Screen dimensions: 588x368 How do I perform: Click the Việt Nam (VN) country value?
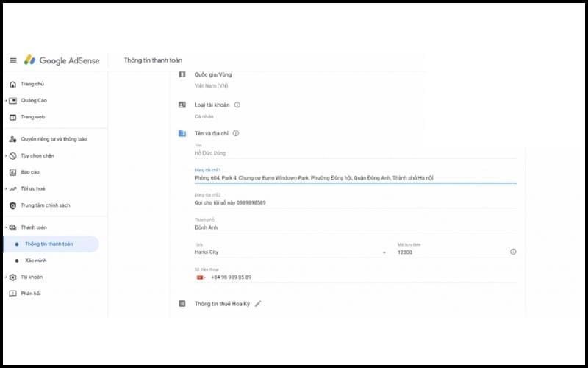click(211, 86)
